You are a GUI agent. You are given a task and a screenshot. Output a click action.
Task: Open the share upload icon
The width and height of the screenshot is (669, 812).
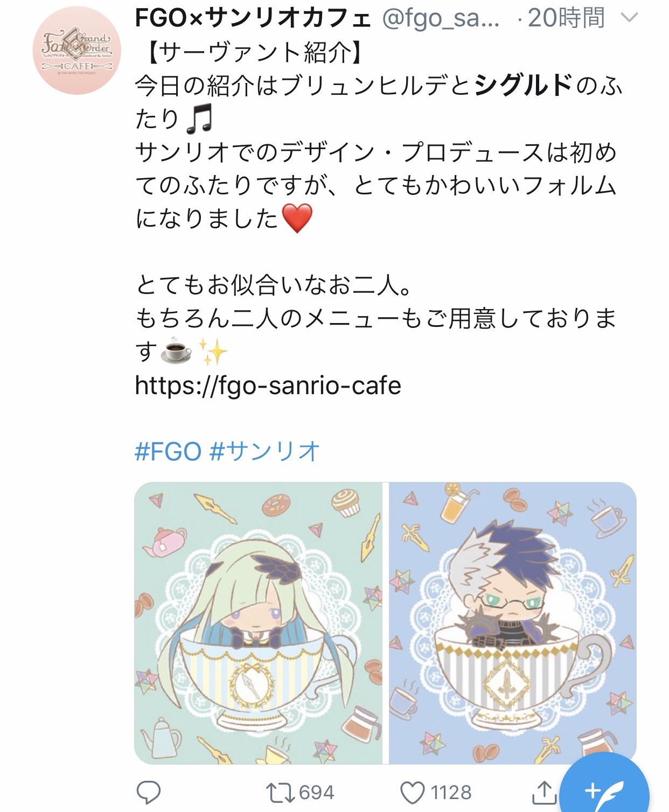(x=544, y=792)
